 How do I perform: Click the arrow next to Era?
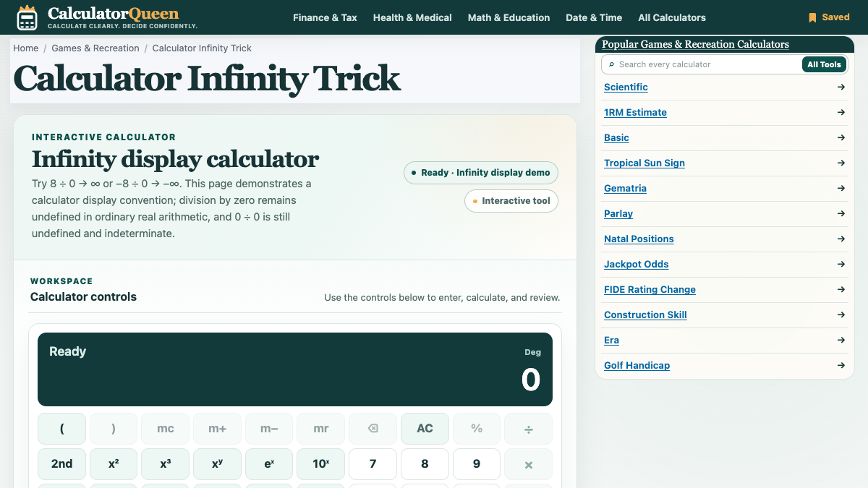coord(841,340)
